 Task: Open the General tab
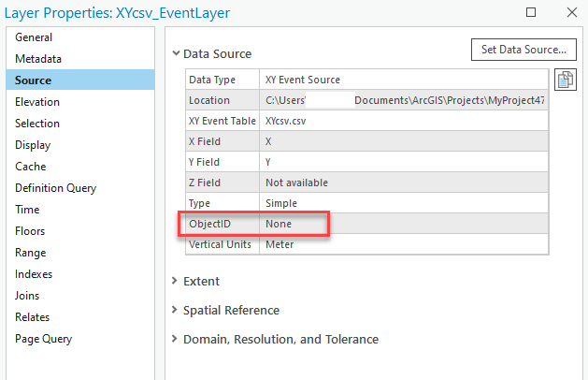point(34,37)
